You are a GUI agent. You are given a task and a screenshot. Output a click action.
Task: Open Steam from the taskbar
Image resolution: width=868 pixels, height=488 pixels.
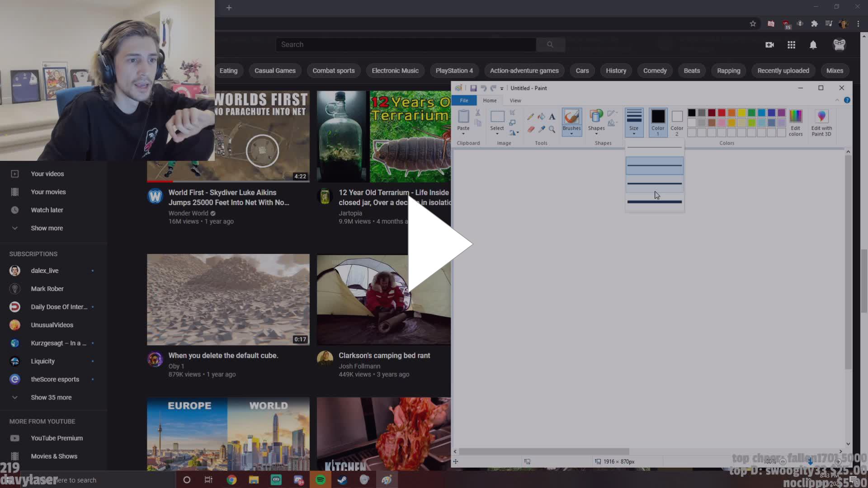pyautogui.click(x=342, y=480)
